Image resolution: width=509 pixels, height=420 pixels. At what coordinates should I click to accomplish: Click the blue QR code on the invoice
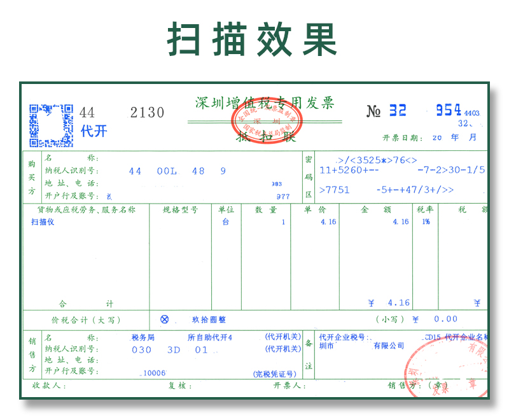[51, 125]
